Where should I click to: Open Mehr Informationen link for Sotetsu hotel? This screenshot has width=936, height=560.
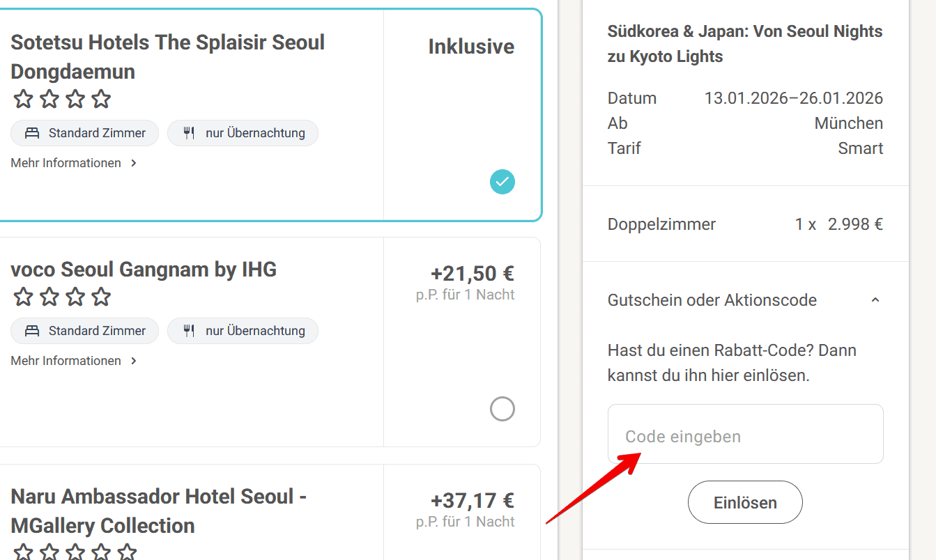(x=66, y=163)
